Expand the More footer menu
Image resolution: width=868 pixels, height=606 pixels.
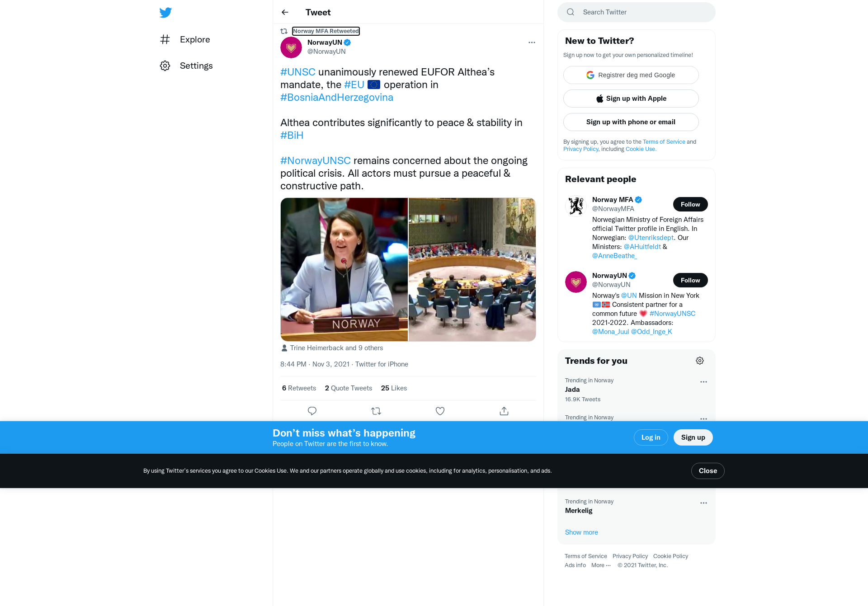(x=601, y=565)
